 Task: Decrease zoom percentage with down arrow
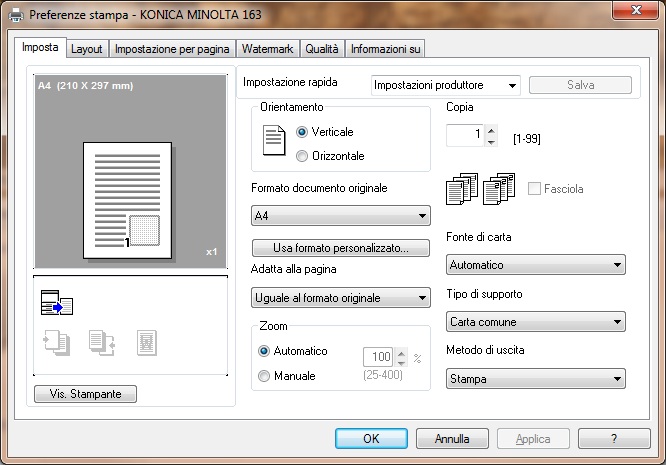click(401, 362)
